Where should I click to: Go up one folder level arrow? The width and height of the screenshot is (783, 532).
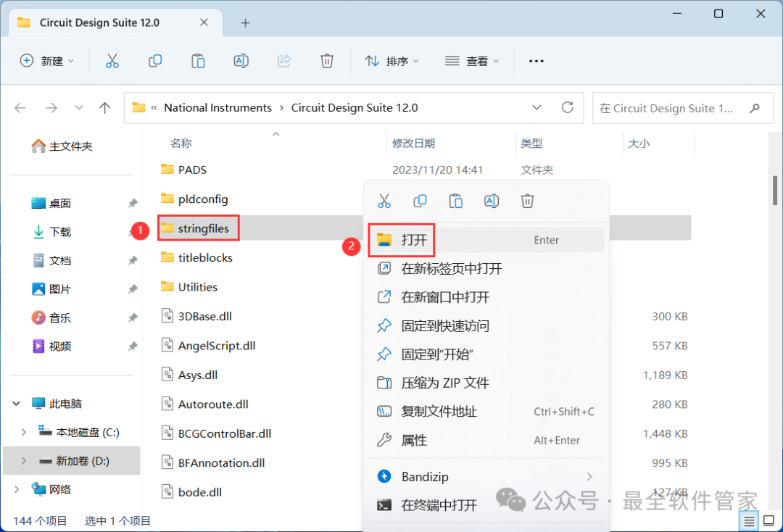pos(105,108)
